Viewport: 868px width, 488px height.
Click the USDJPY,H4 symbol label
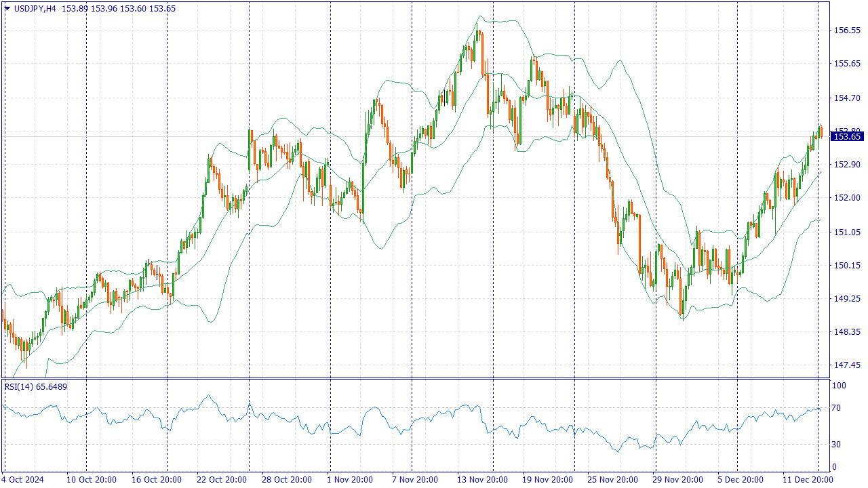tap(35, 9)
